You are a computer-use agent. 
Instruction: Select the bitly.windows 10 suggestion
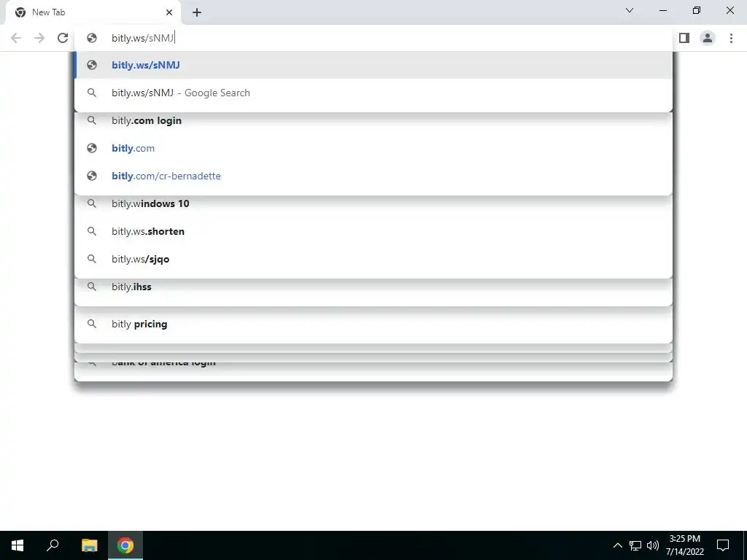373,204
